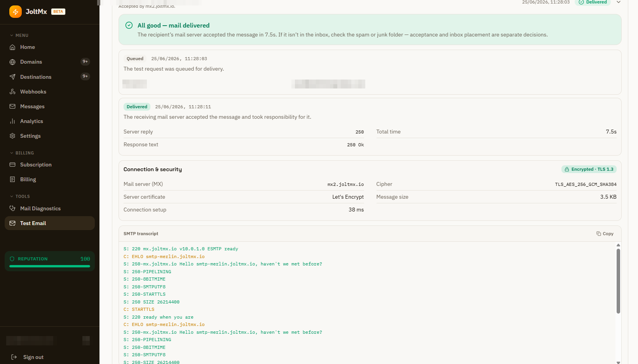
Task: Open Webhooks from the sidebar
Action: point(50,92)
